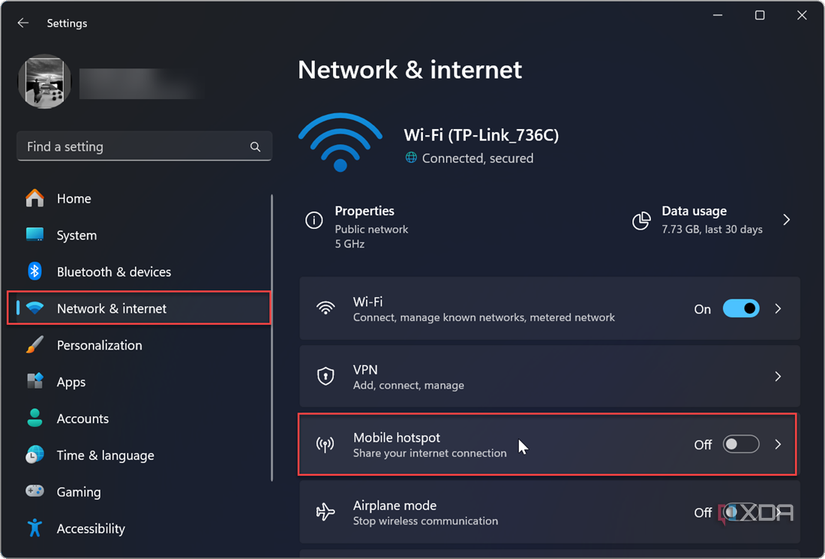Click the Bluetooth & devices sidebar icon

click(x=35, y=271)
